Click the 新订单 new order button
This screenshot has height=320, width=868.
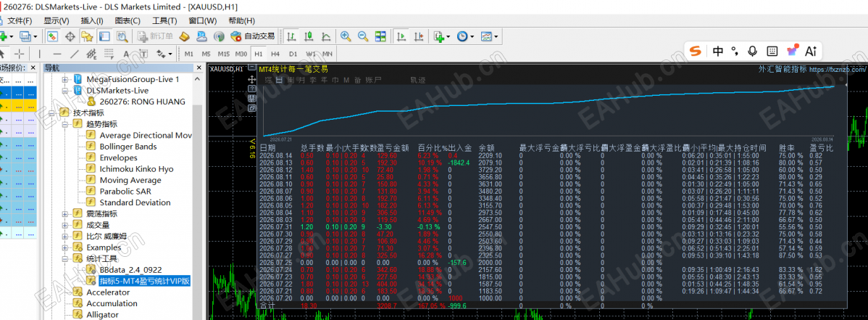pyautogui.click(x=155, y=36)
